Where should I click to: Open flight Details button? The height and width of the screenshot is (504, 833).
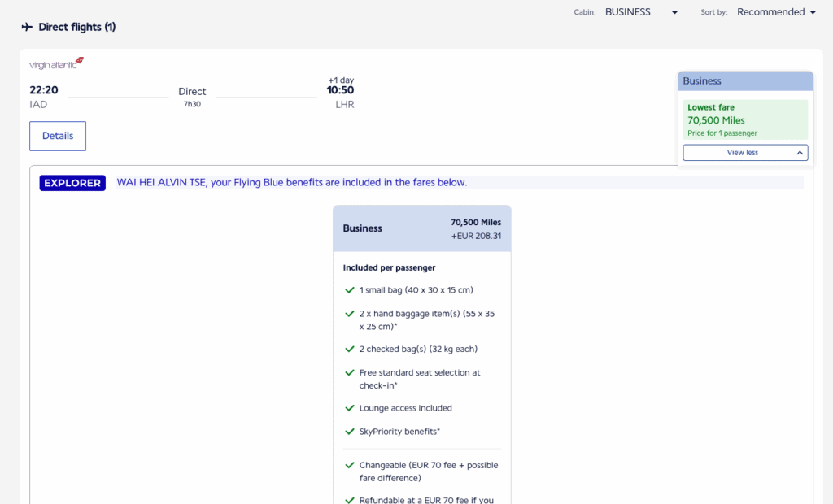click(58, 136)
